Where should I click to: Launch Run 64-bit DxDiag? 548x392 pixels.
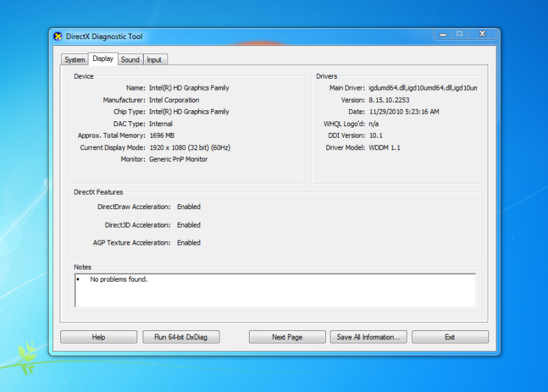click(x=181, y=337)
